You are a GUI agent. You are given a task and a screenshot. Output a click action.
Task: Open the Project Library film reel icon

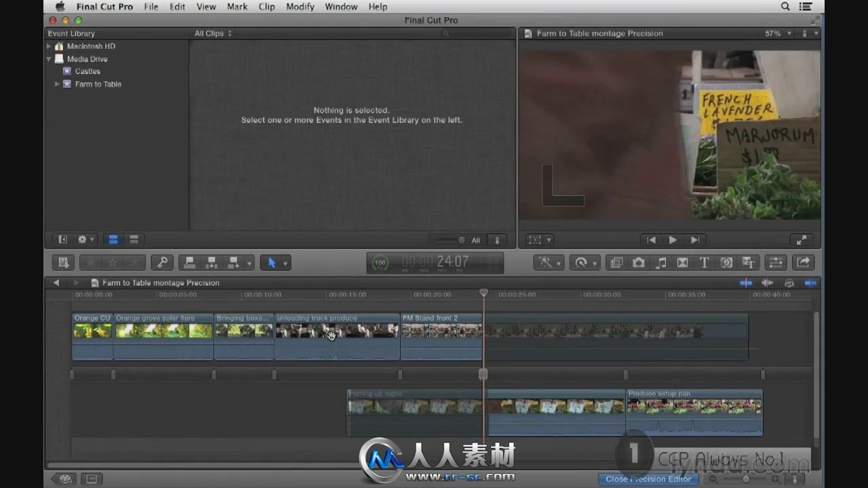(65, 479)
